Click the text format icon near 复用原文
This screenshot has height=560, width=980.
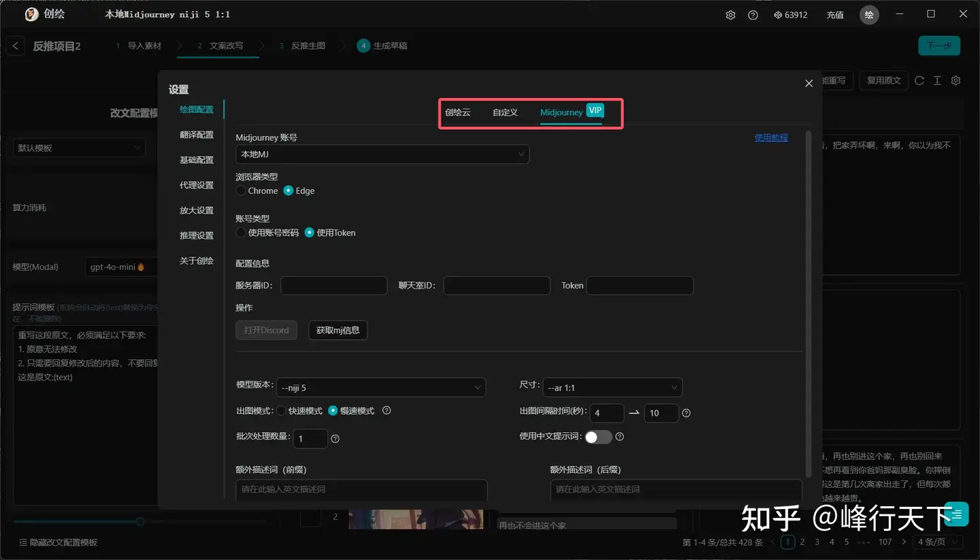[x=937, y=80]
